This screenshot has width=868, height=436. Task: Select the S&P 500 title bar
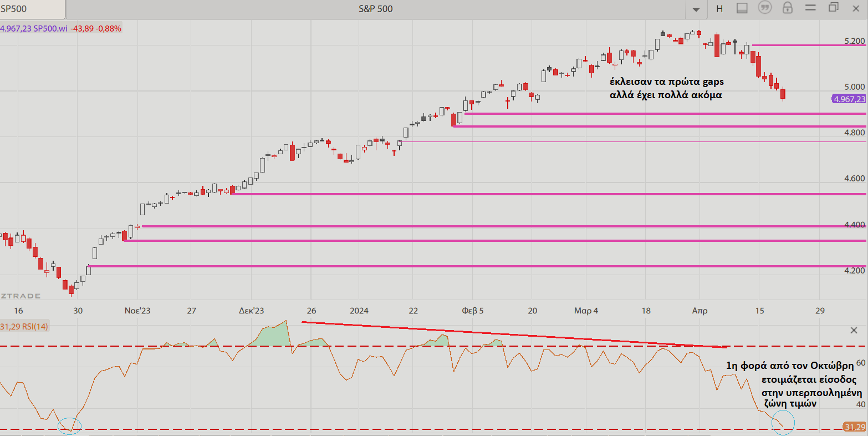(376, 9)
